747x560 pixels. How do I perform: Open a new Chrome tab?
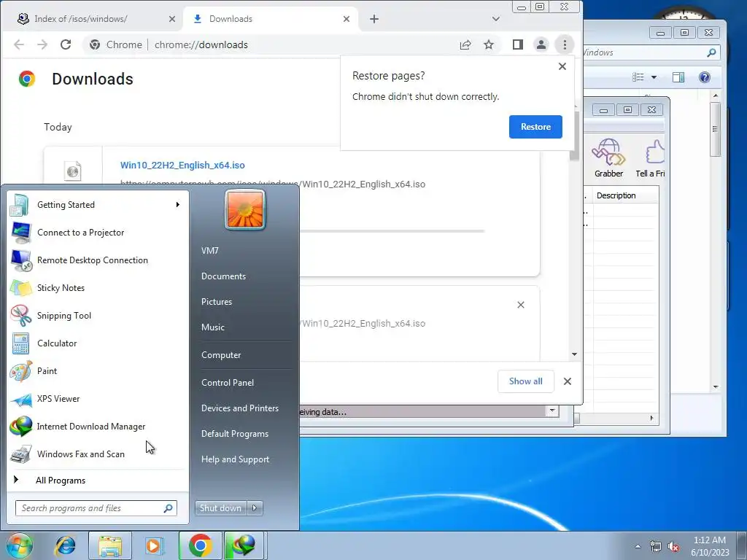click(x=374, y=19)
